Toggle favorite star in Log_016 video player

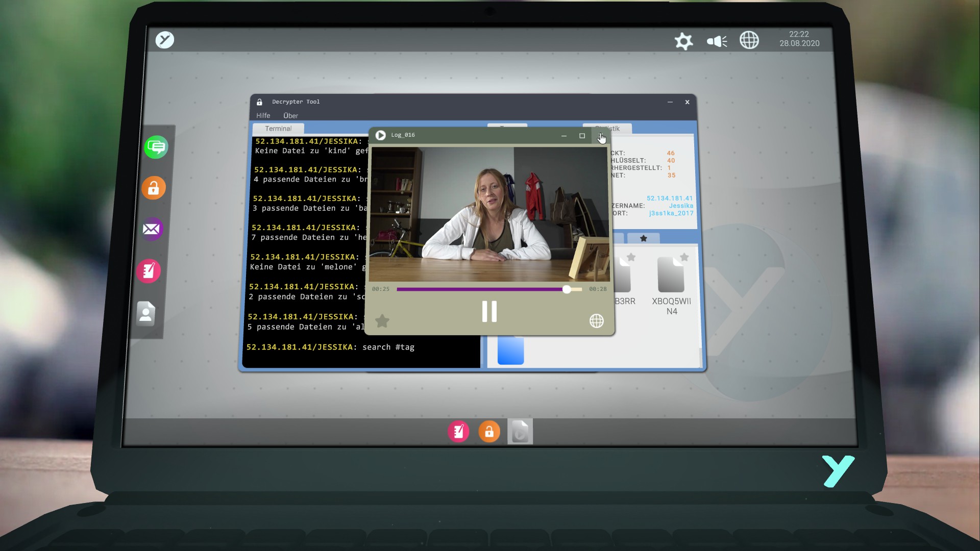click(x=382, y=321)
